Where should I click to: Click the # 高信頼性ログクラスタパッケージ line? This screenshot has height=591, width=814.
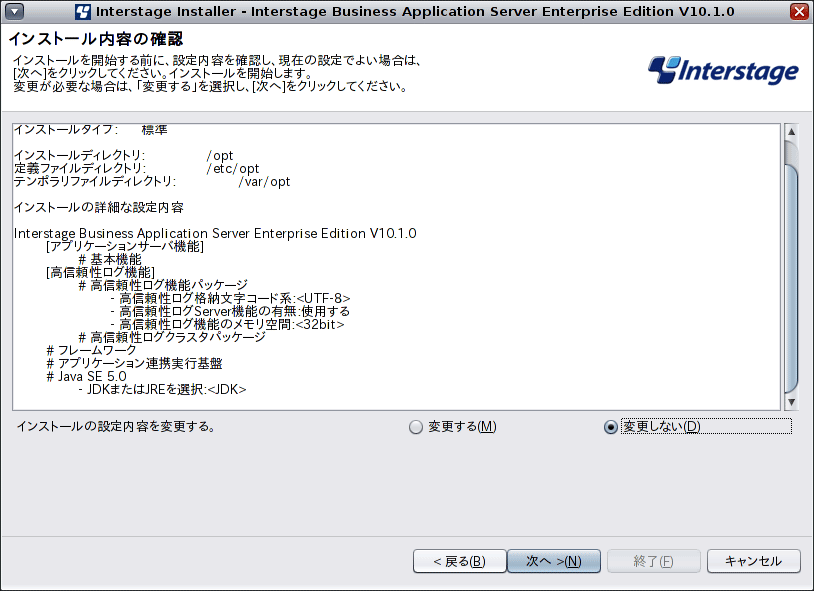(x=172, y=338)
